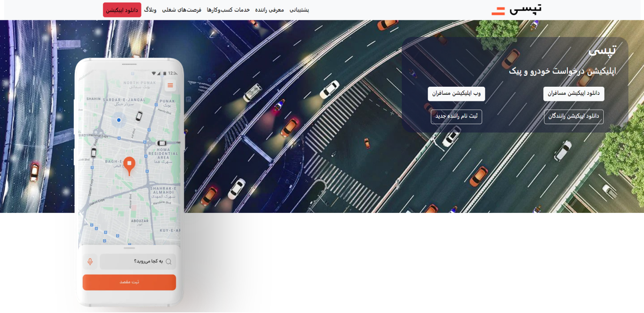Screen dimensions: 644x313
Task: Click دانلود اپلیکیشن رانندگان button
Action: tap(573, 116)
